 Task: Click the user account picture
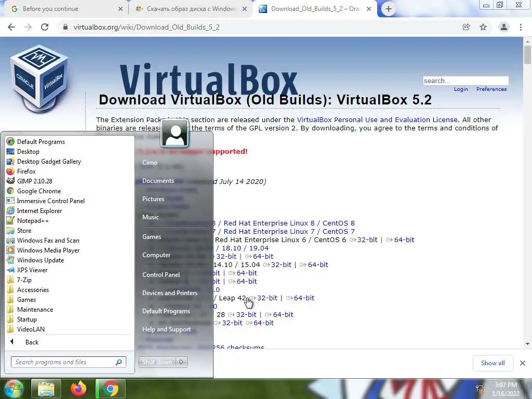175,134
